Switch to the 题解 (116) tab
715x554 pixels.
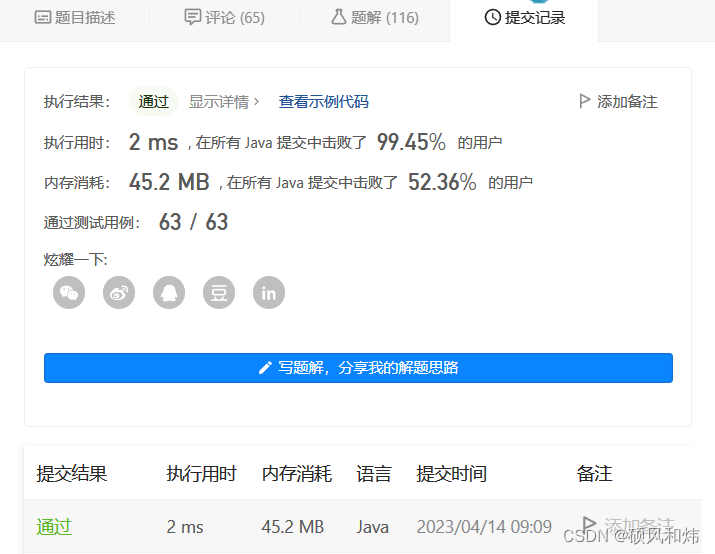(x=375, y=18)
